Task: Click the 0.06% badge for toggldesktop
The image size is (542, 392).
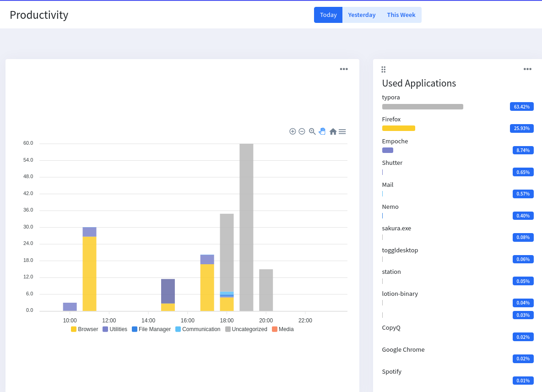Action: coord(523,259)
